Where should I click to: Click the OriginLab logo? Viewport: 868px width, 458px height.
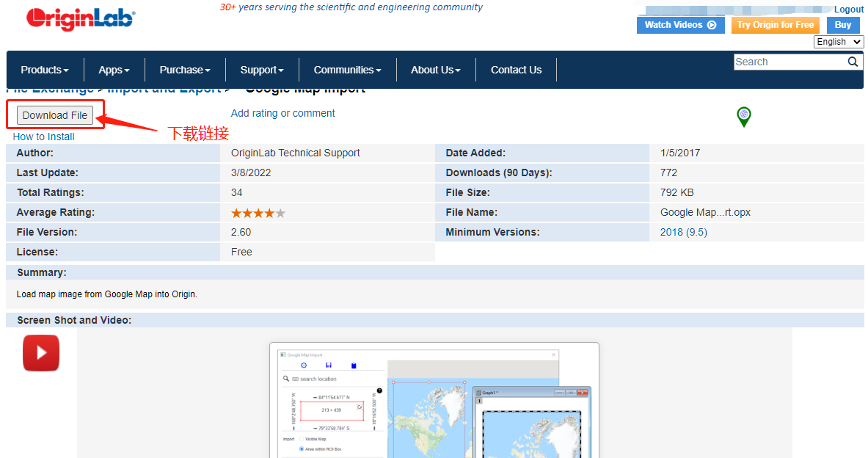[81, 19]
